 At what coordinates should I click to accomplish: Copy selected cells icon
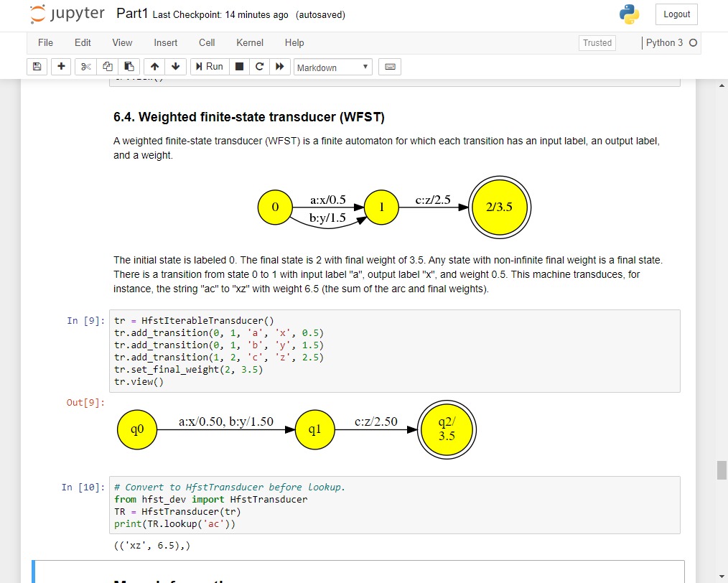click(x=108, y=67)
